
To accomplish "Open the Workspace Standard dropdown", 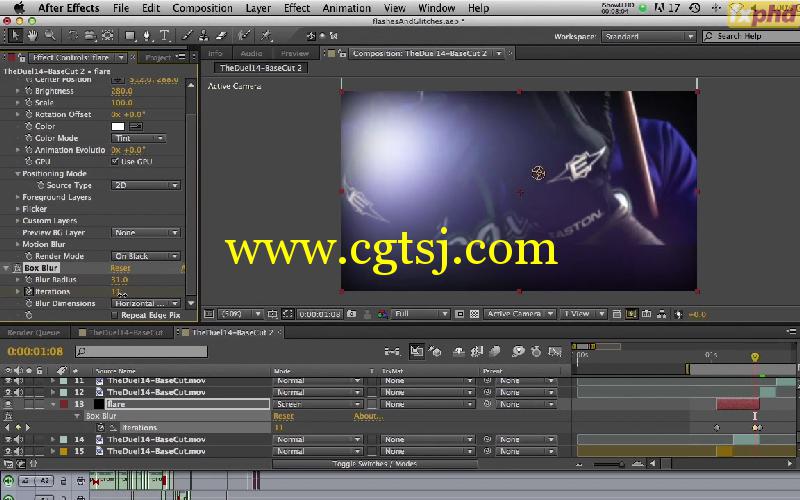I will coord(648,36).
